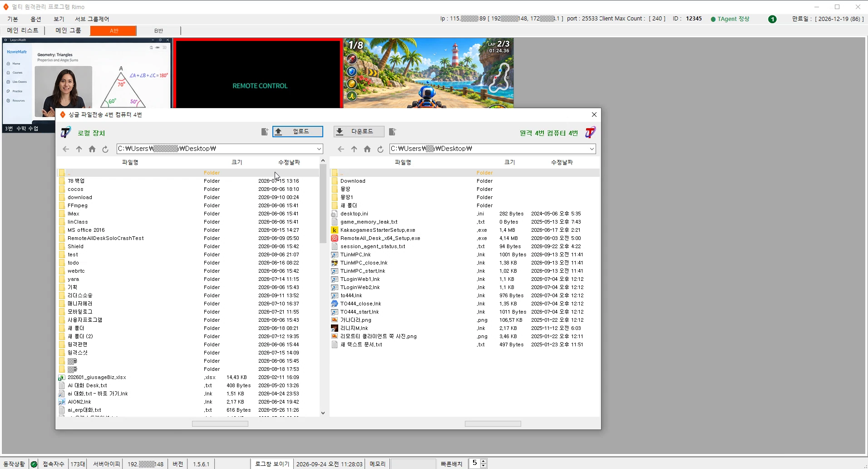868x469 pixels.
Task: Select the racing game screen thumbnail
Action: (x=429, y=73)
